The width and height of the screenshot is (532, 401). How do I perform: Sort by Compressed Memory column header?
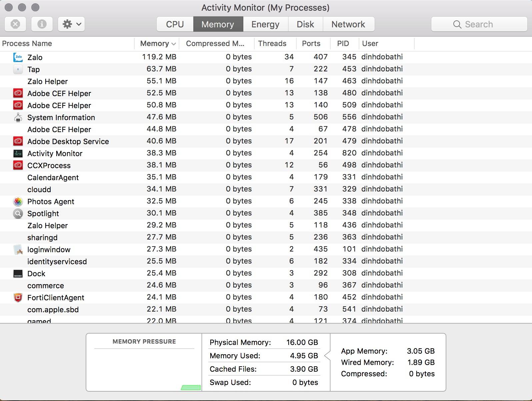pos(217,43)
